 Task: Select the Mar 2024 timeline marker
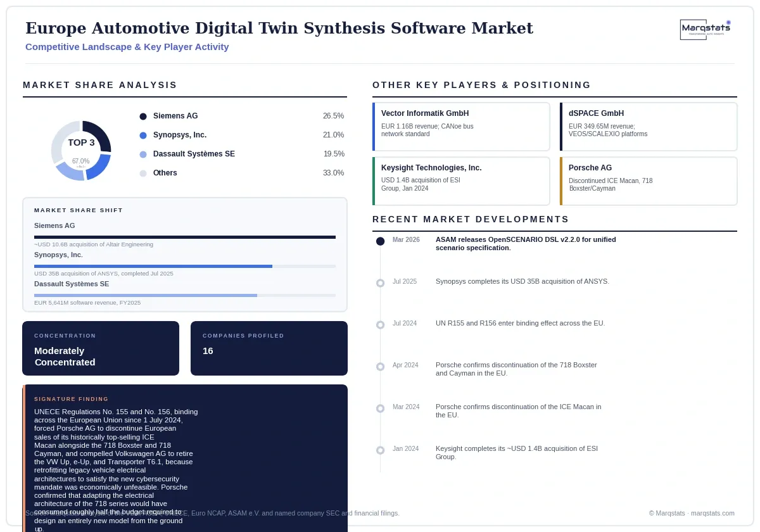380,408
